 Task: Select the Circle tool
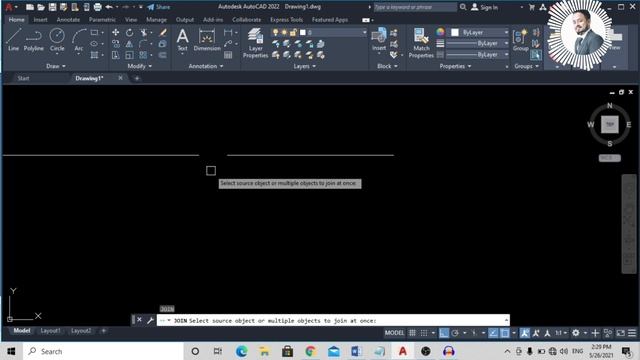point(57,40)
